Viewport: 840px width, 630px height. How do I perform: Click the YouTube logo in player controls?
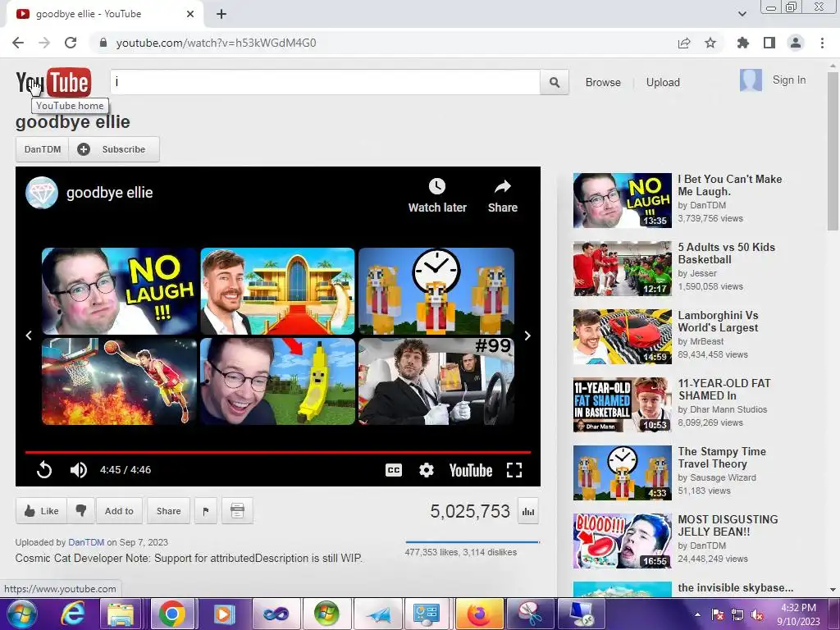pyautogui.click(x=471, y=470)
